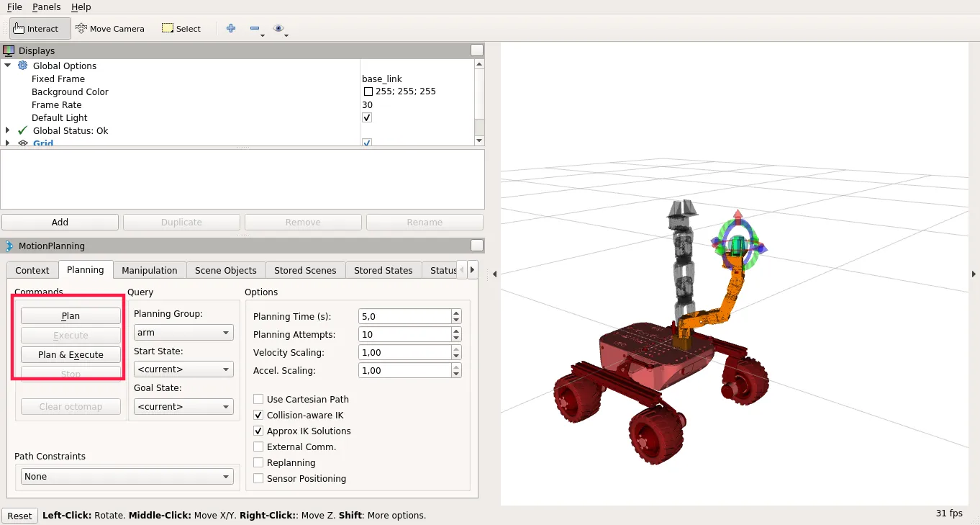Expand the Global Status tree item

click(x=8, y=131)
